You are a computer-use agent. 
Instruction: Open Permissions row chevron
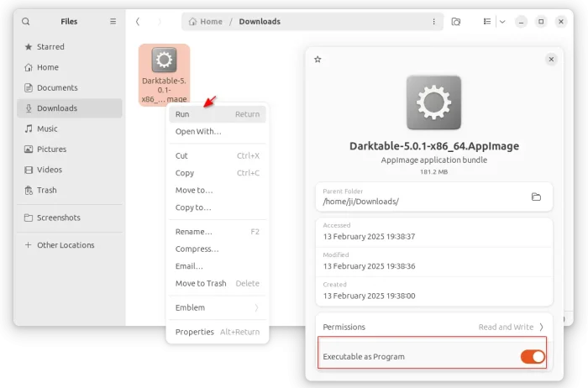tap(541, 327)
